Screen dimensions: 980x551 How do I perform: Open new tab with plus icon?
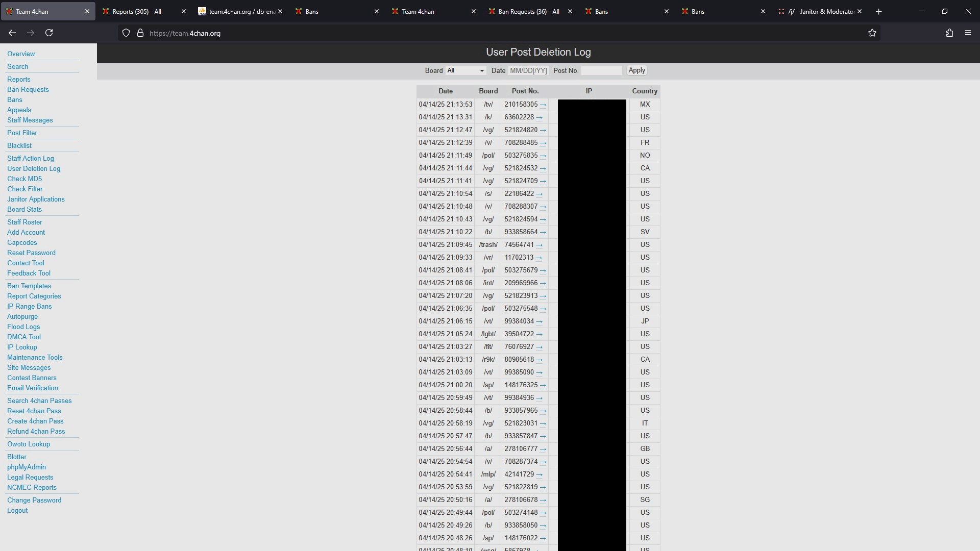[x=878, y=11]
